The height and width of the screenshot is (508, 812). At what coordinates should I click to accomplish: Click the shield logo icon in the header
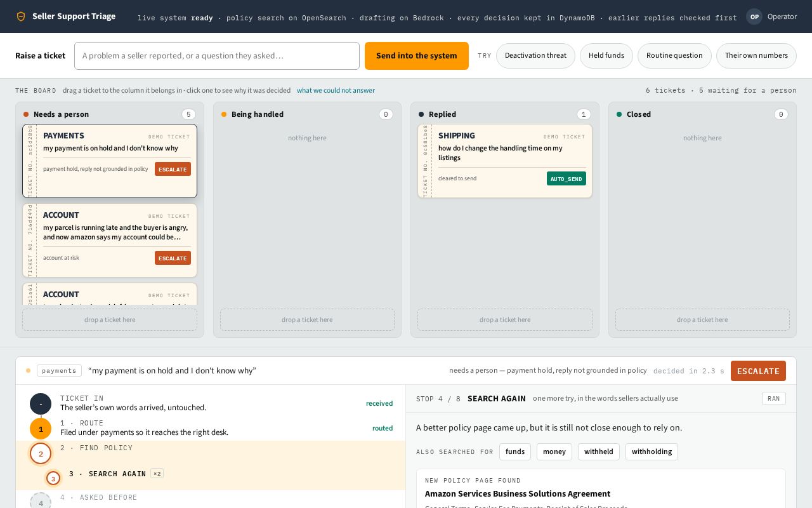(x=21, y=17)
